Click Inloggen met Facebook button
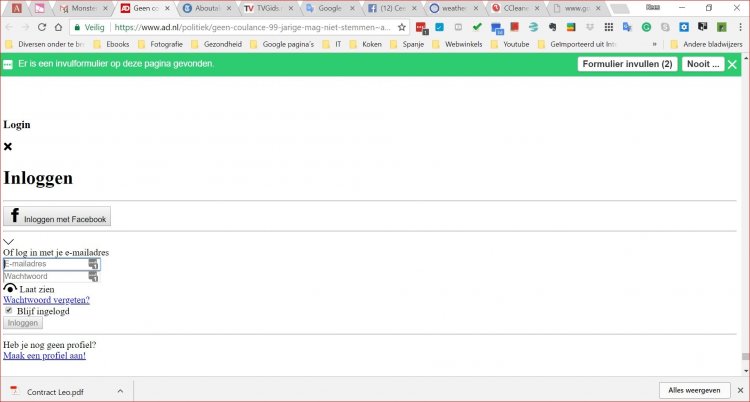 57,216
